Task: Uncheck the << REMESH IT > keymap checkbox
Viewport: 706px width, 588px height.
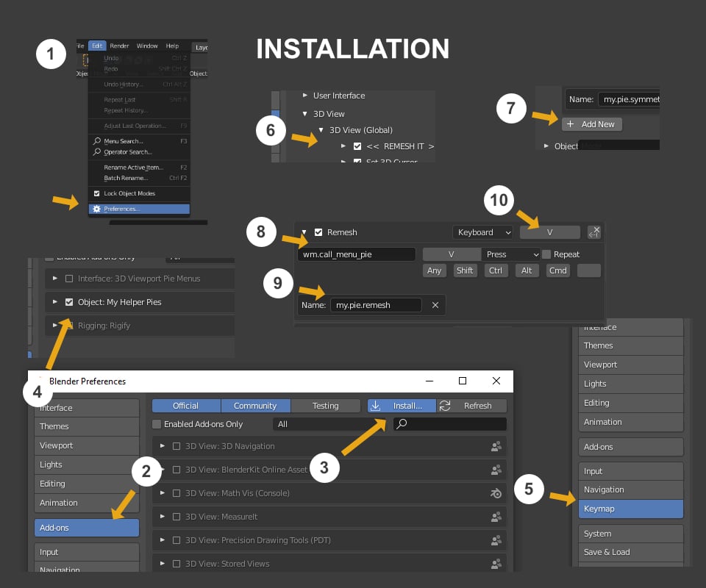Action: click(357, 146)
